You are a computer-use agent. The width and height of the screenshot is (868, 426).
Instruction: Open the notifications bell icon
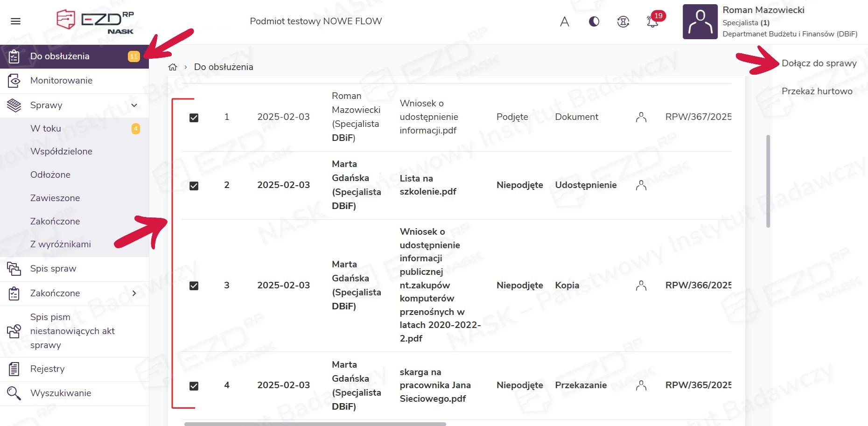click(x=652, y=21)
